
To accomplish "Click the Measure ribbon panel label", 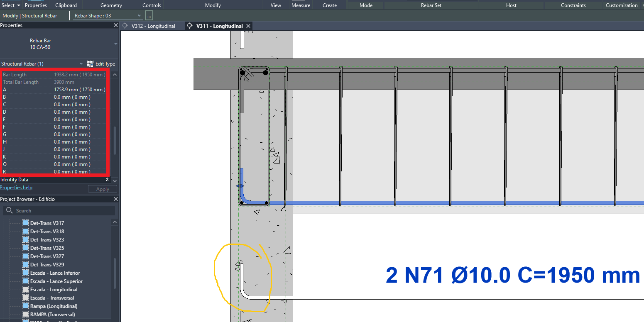I will (301, 5).
